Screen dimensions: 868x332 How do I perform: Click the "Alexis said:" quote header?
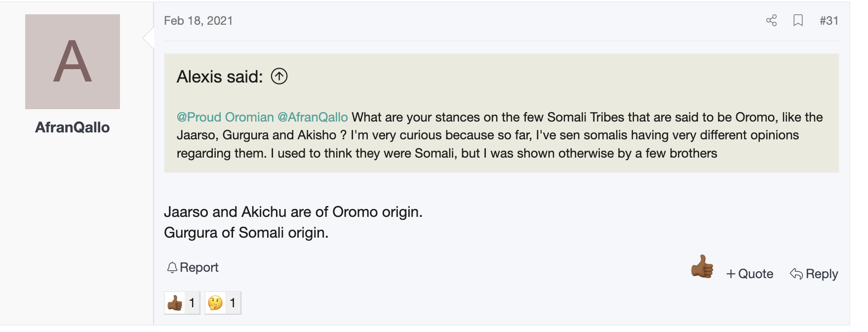point(220,77)
